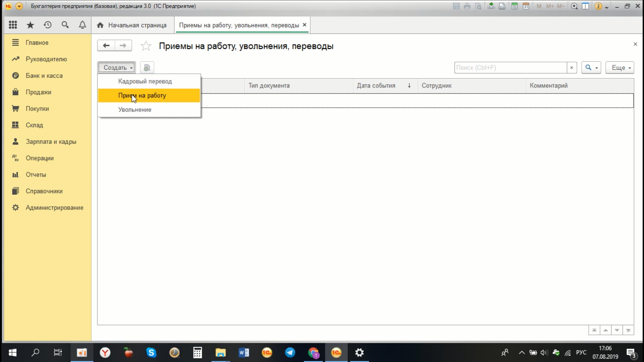This screenshot has height=362, width=644.
Task: Click the Операции sidebar icon
Action: click(x=15, y=158)
